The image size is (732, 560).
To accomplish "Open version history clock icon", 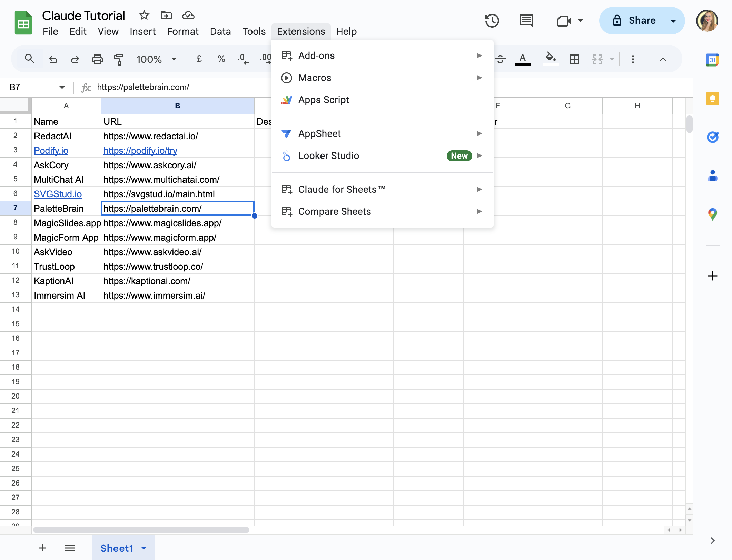I will [492, 21].
